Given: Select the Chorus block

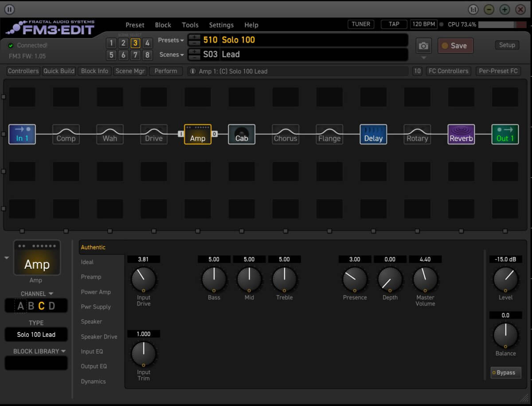Looking at the screenshot, I should coord(286,134).
